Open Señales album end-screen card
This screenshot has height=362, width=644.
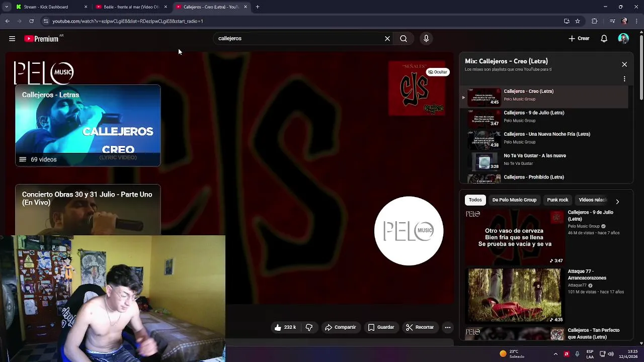click(417, 88)
